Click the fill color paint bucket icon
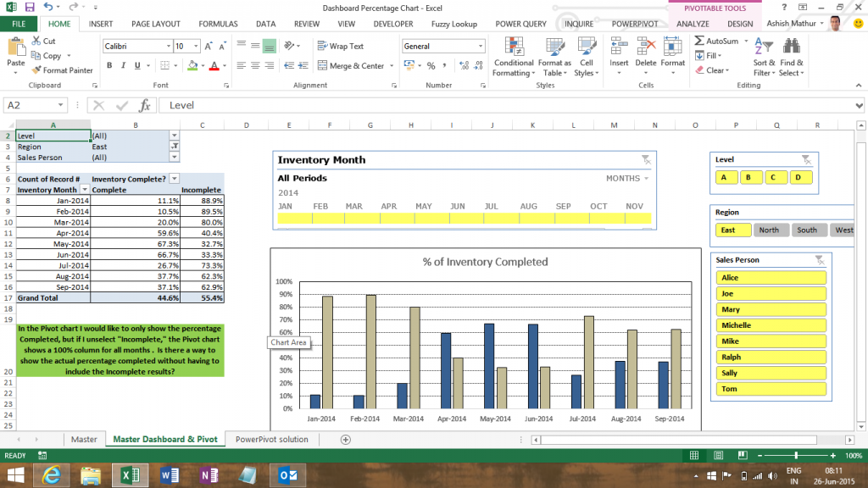 tap(192, 66)
